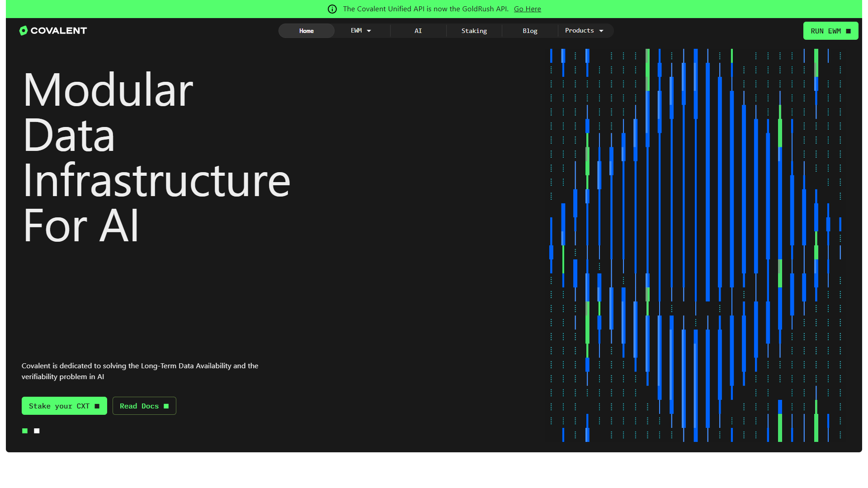
Task: Open the Home nav tab
Action: tap(307, 31)
